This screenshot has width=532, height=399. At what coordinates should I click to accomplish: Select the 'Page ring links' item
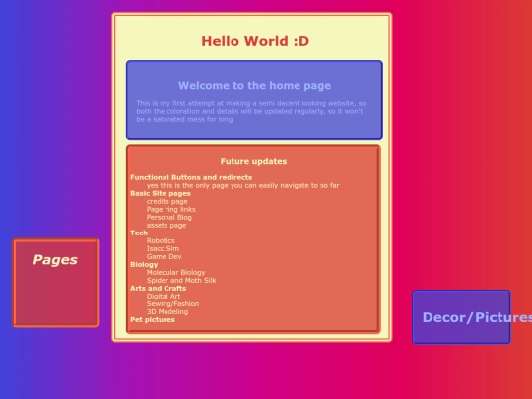171,209
